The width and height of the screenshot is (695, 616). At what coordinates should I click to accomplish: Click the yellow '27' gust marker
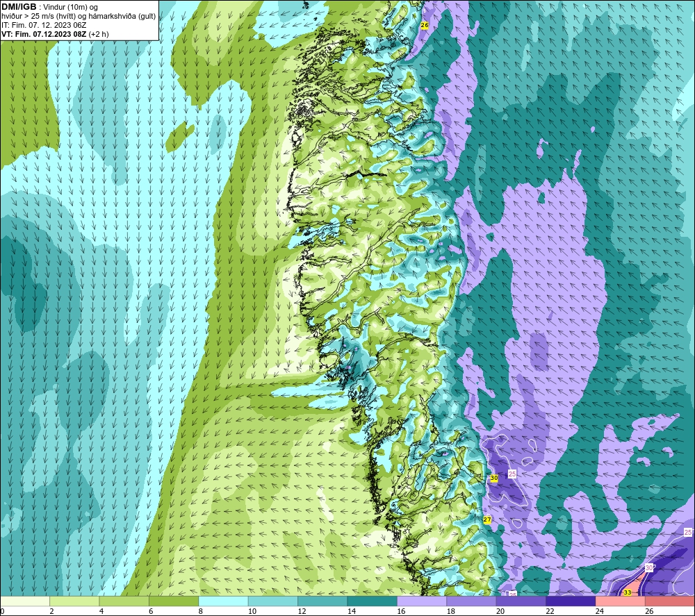487,520
